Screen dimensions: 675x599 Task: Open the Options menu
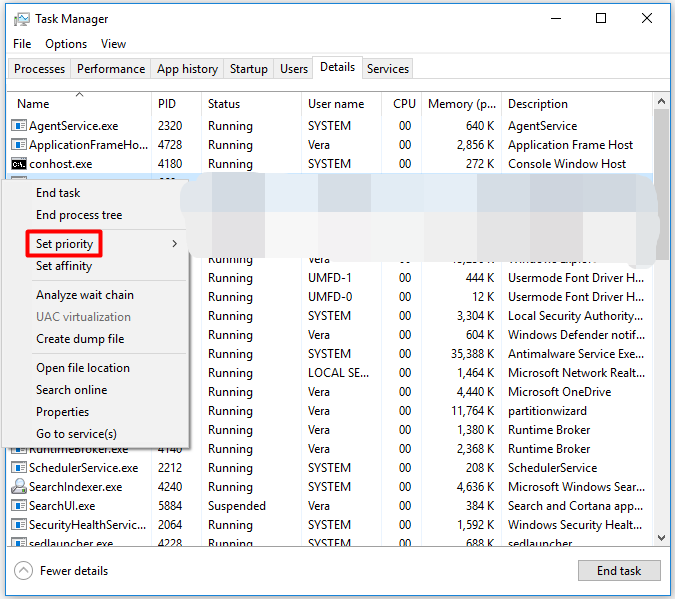(66, 44)
